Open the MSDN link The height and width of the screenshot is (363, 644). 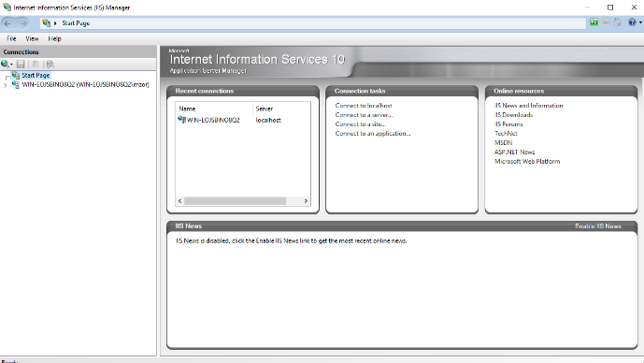pos(503,142)
